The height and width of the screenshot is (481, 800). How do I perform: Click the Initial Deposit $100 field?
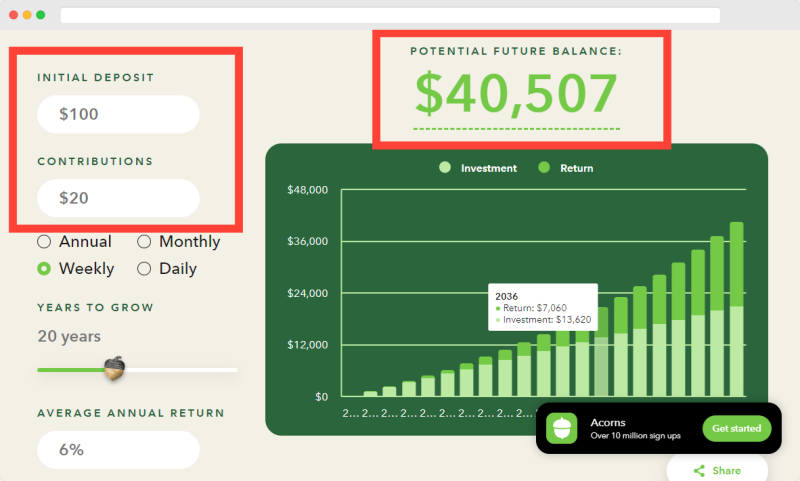[x=118, y=114]
